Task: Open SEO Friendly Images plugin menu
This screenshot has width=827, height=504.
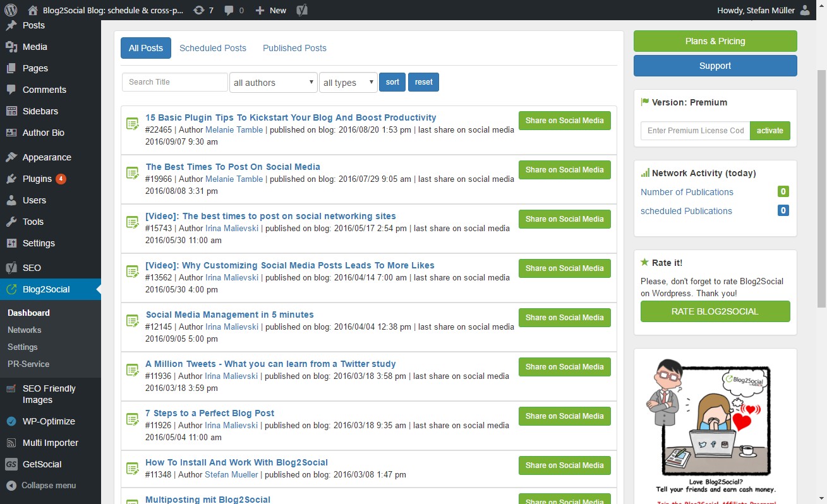Action: point(51,394)
